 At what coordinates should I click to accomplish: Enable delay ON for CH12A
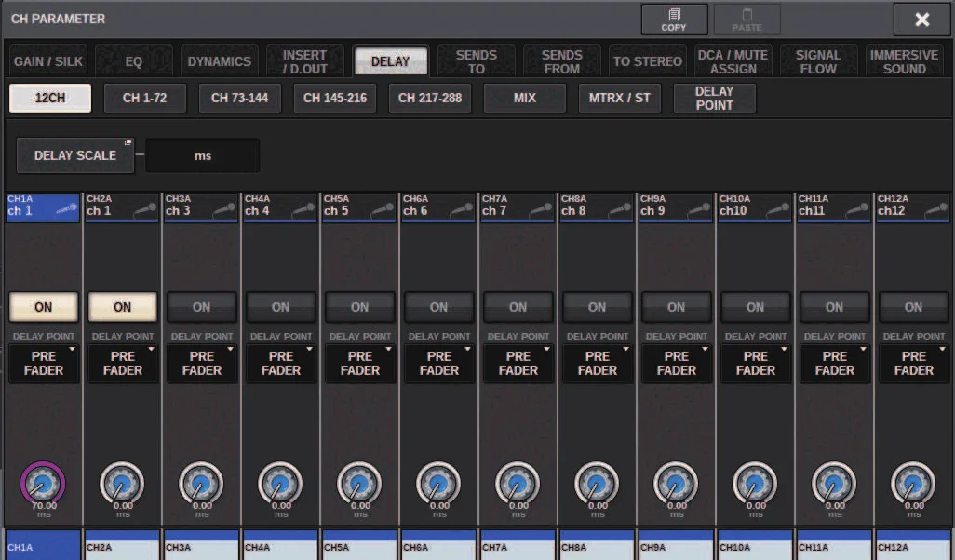pos(914,307)
